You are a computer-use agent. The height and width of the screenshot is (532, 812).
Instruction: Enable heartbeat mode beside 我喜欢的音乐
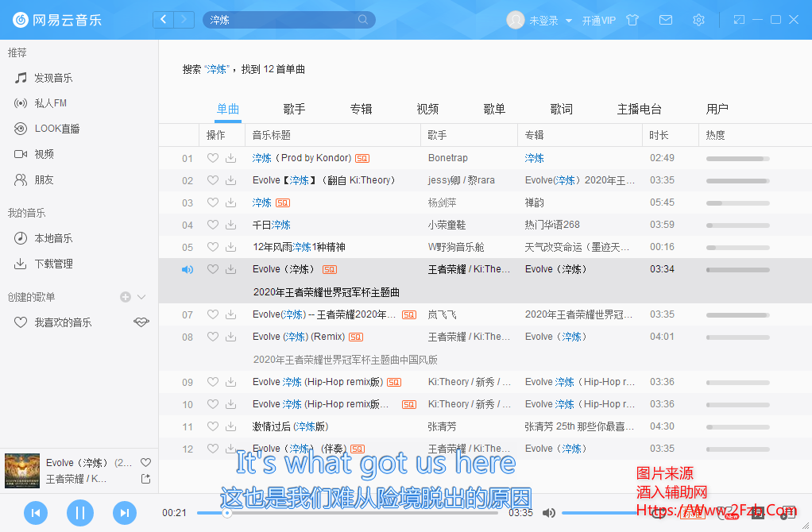tap(141, 322)
